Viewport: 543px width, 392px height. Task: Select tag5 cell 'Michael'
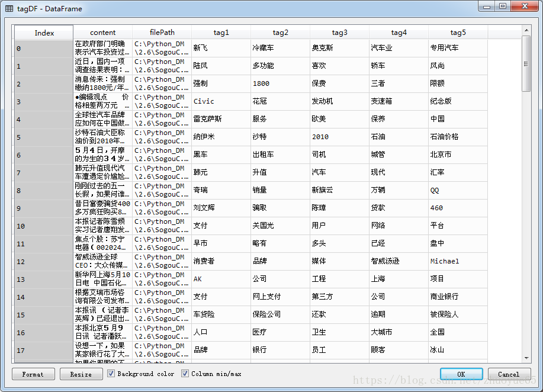[x=458, y=262]
